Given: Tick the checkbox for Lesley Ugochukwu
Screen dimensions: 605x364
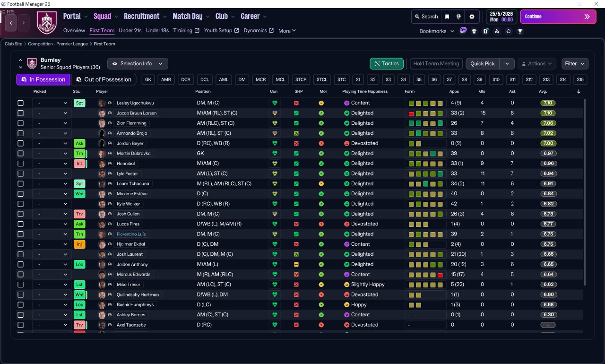Looking at the screenshot, I should (x=20, y=103).
